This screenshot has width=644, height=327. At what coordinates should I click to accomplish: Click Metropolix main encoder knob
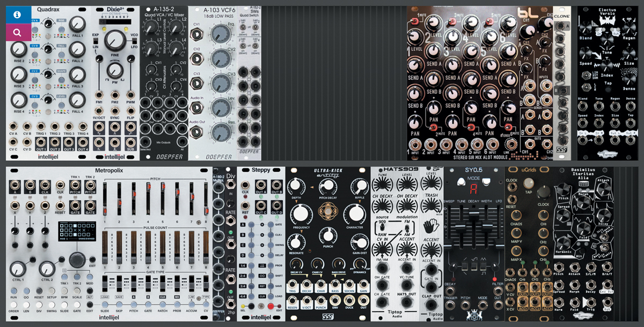click(x=77, y=260)
